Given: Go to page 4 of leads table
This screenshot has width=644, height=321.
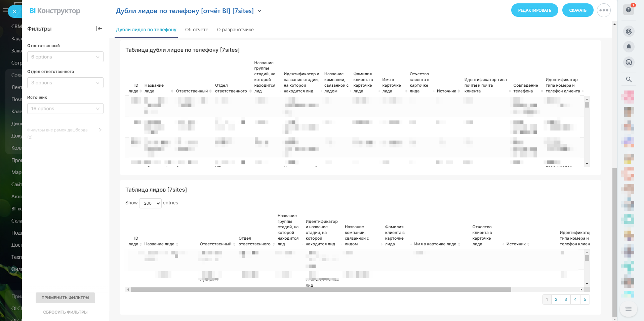Looking at the screenshot, I should tap(575, 299).
